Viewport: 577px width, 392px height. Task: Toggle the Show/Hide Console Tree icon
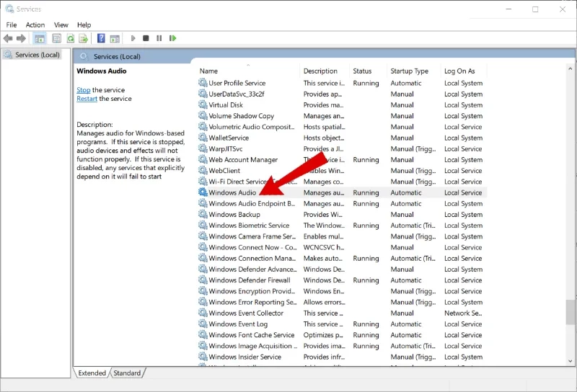point(40,38)
